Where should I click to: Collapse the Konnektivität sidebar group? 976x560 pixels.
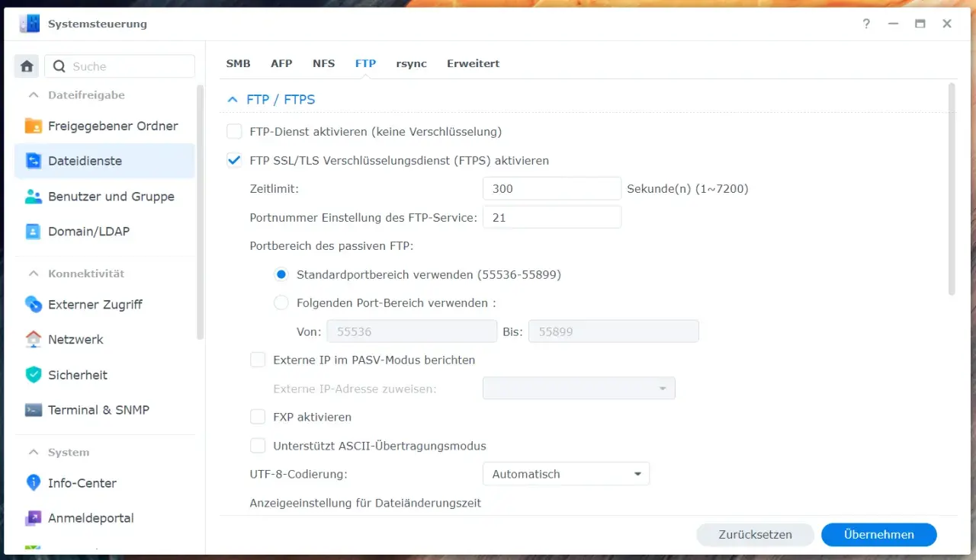(x=34, y=274)
